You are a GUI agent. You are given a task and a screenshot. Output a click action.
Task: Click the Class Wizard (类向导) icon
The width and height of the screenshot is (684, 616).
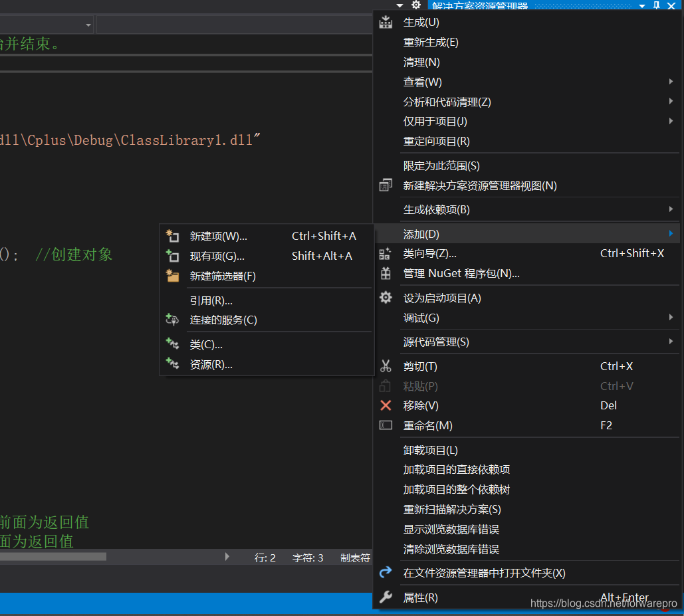385,254
